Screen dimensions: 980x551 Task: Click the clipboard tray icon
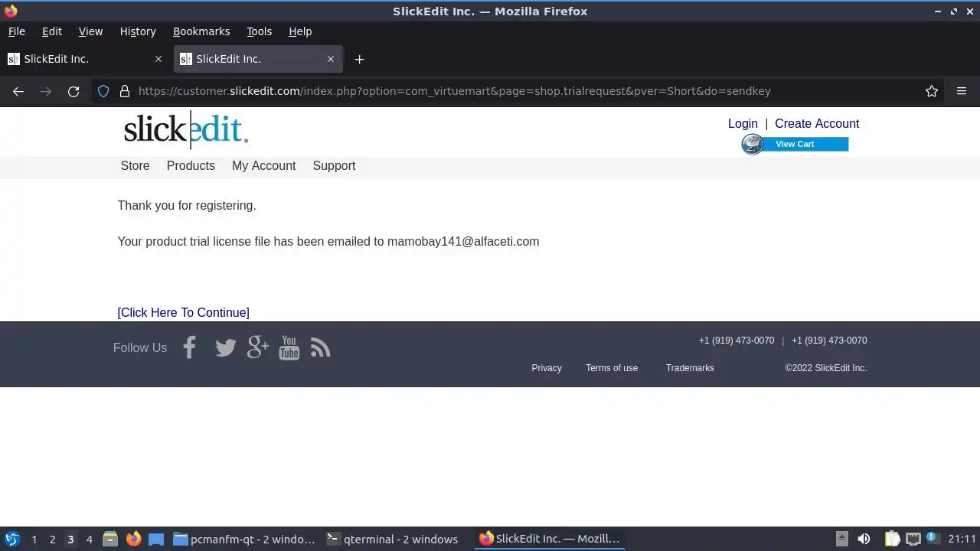[x=892, y=539]
